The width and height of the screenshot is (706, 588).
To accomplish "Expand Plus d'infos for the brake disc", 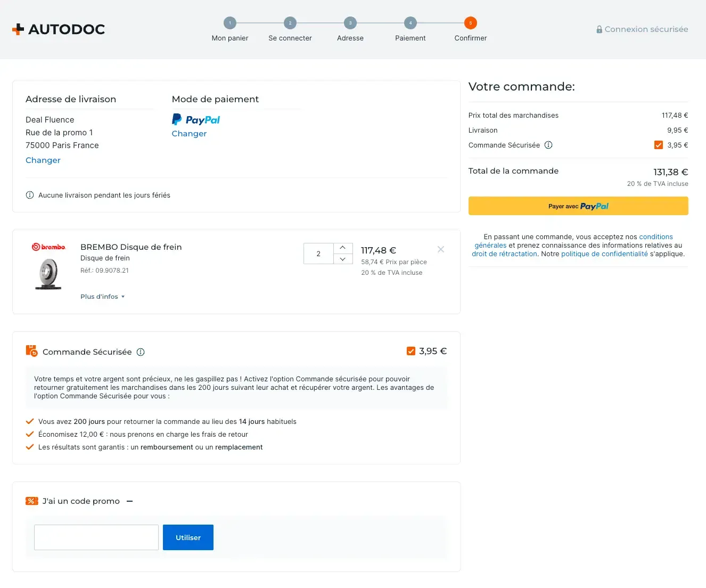I will tap(102, 297).
